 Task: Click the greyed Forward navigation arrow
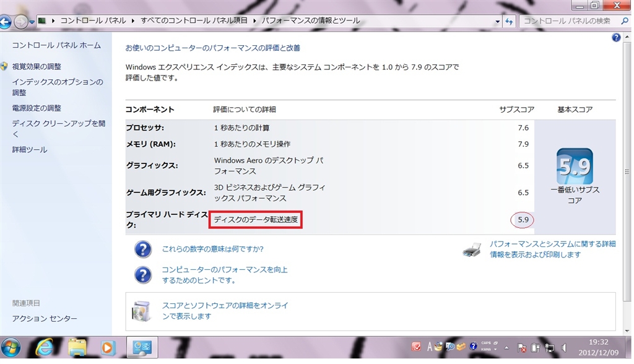point(20,22)
